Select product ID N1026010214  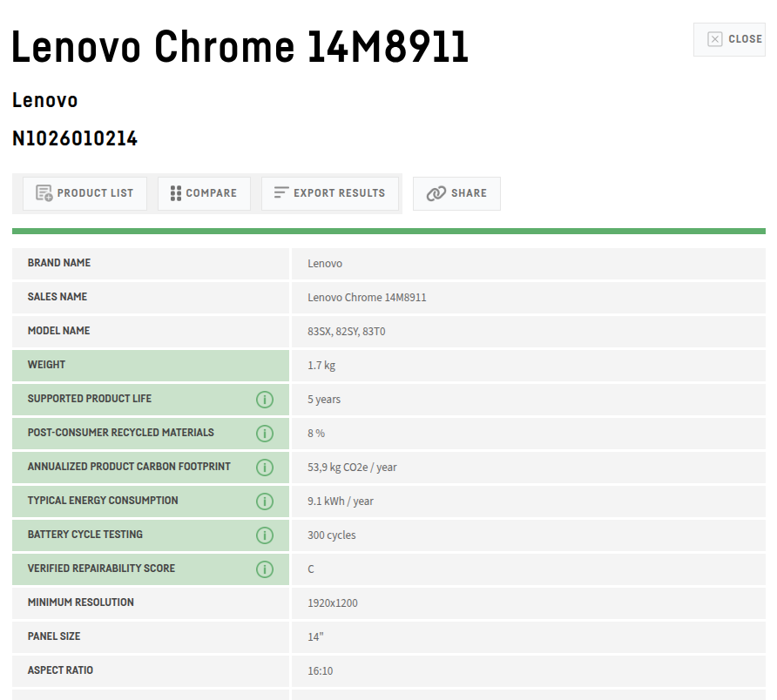[75, 138]
